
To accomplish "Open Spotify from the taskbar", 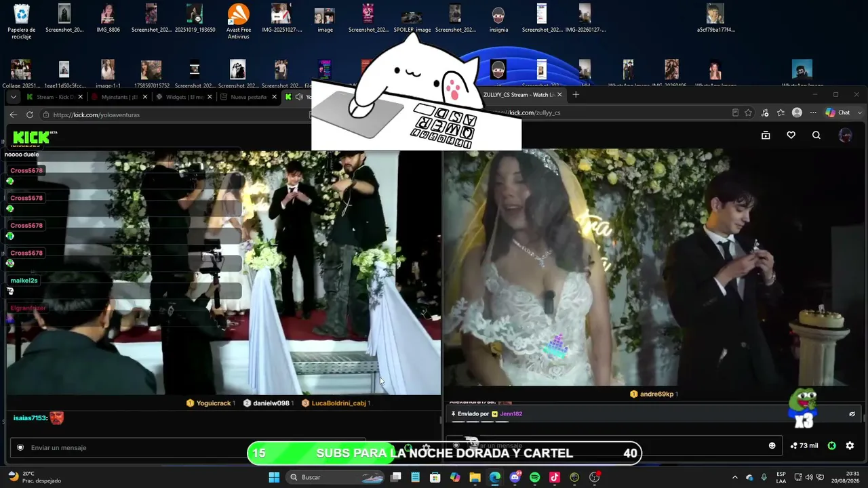I will (x=534, y=477).
